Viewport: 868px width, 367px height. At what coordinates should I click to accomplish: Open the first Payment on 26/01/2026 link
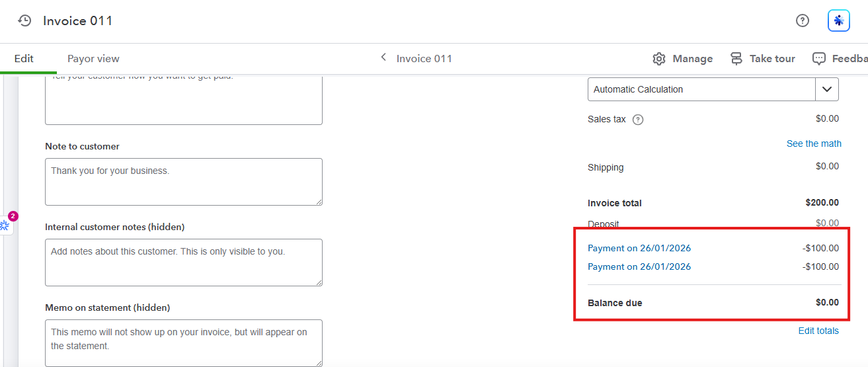pos(639,249)
